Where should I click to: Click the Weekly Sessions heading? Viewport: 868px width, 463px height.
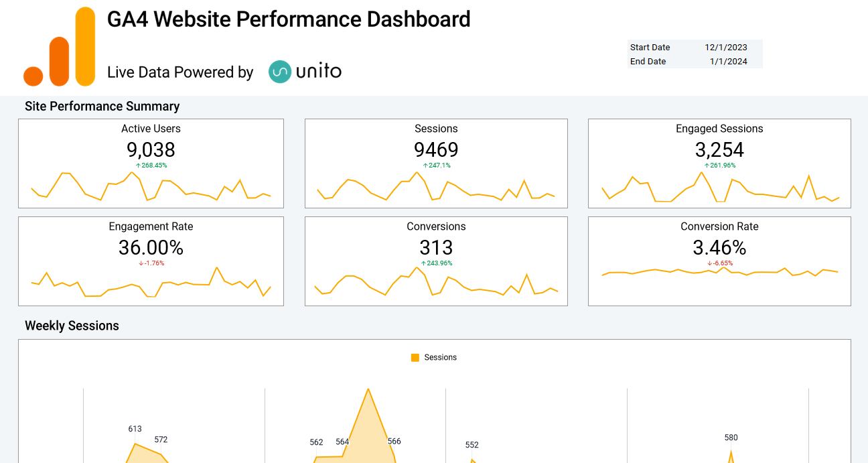(72, 326)
